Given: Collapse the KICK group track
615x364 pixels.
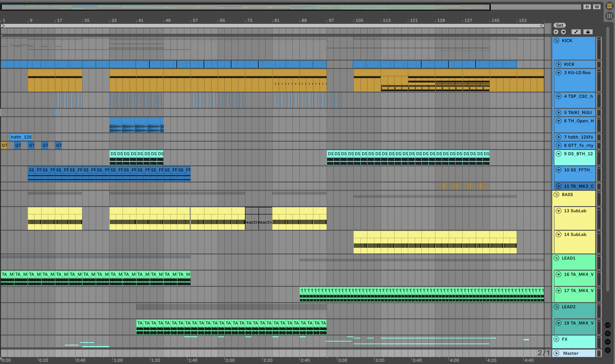Looking at the screenshot, I should [556, 41].
